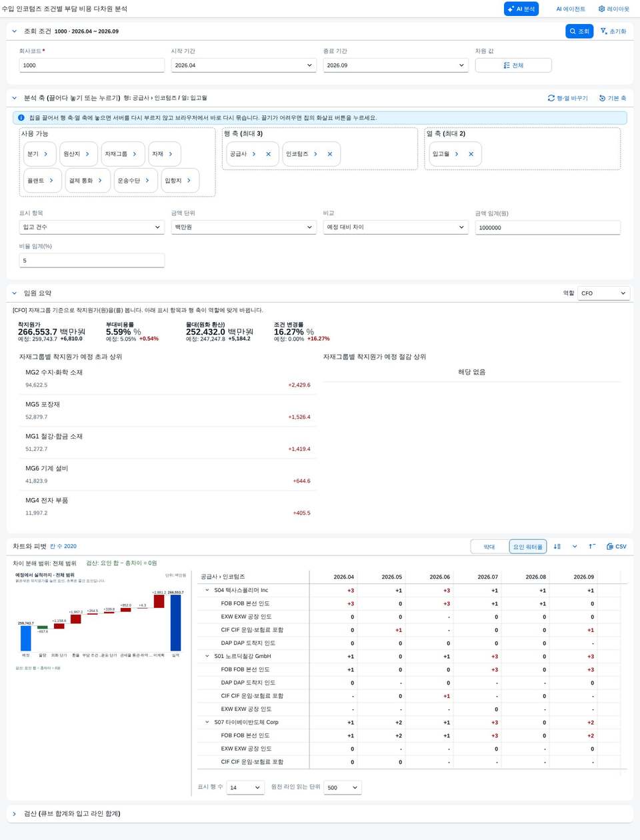
Task: Switch chart to 막대 view
Action: click(489, 547)
